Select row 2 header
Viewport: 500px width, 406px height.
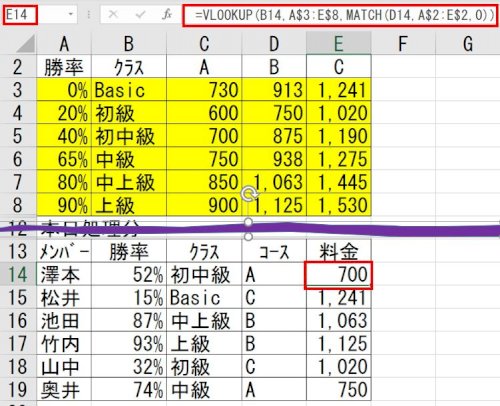coord(18,66)
